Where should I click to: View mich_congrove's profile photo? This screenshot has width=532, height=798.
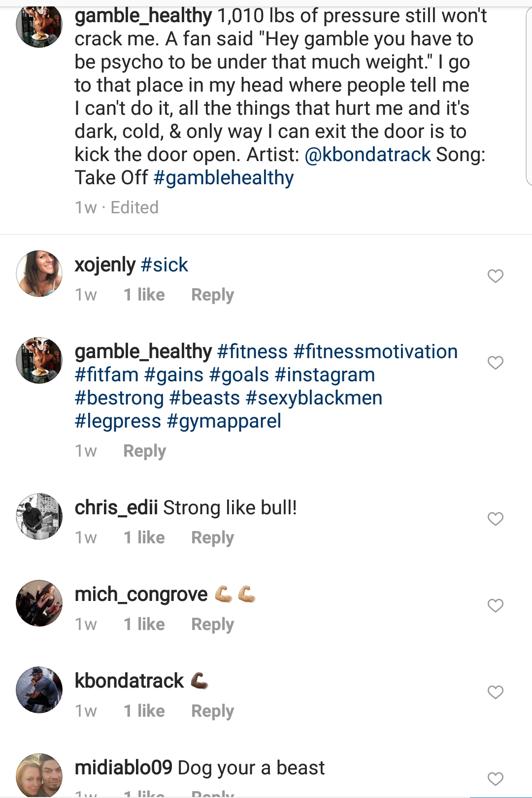point(39,603)
